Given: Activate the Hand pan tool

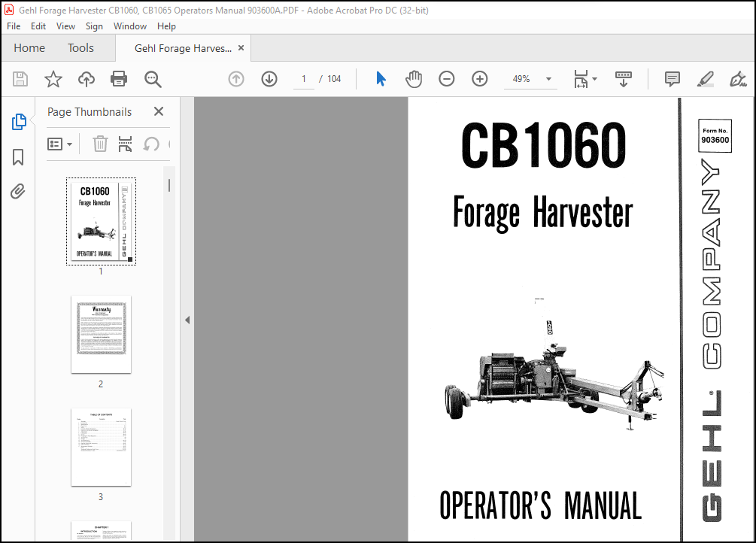Looking at the screenshot, I should coord(414,79).
